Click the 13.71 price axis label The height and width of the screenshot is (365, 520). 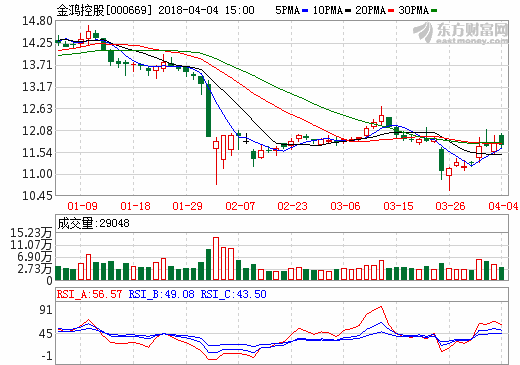point(37,65)
